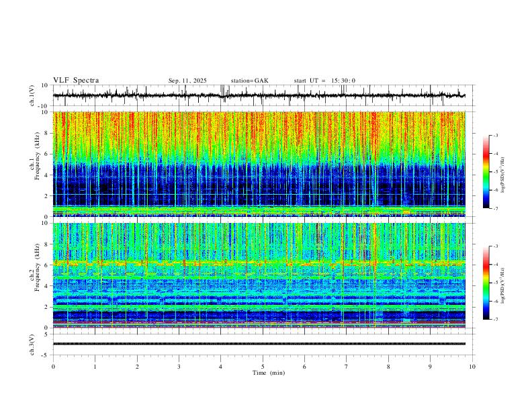532x411 pixels.
Task: Click the lower PSD color bar
Action: (x=486, y=283)
